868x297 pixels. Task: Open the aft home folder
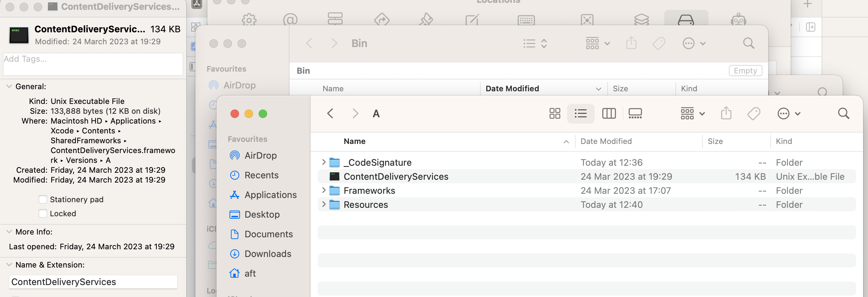point(250,273)
